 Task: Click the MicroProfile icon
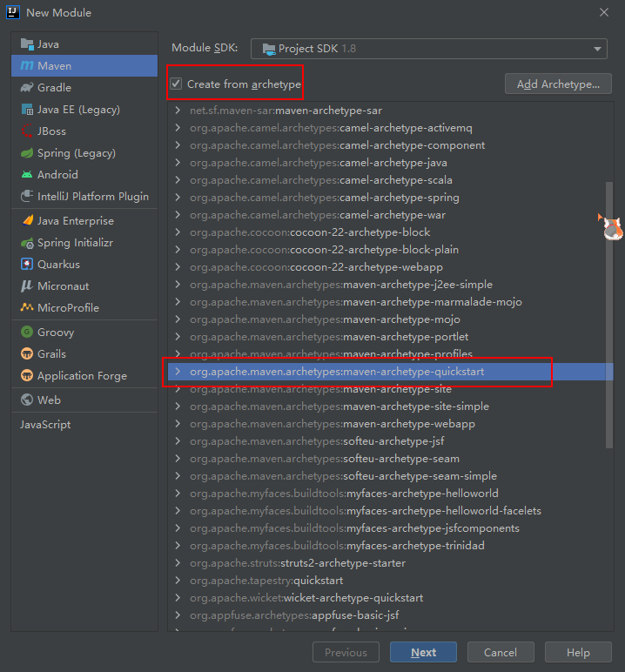[27, 307]
